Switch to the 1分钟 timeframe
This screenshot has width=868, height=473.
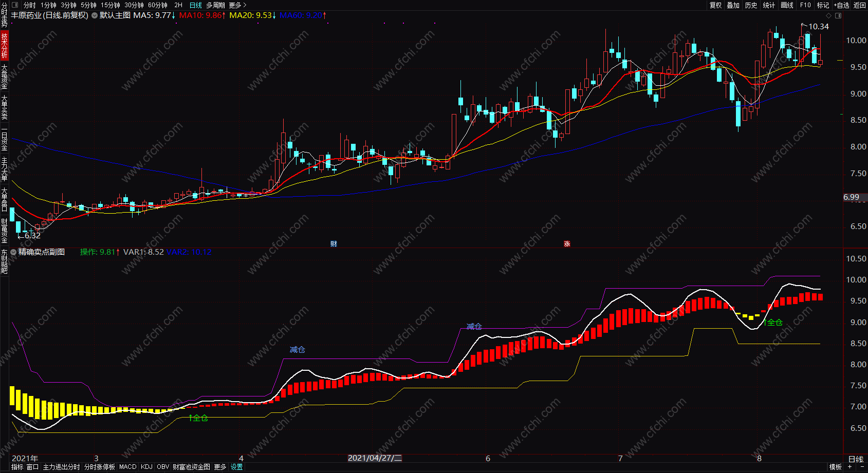48,5
